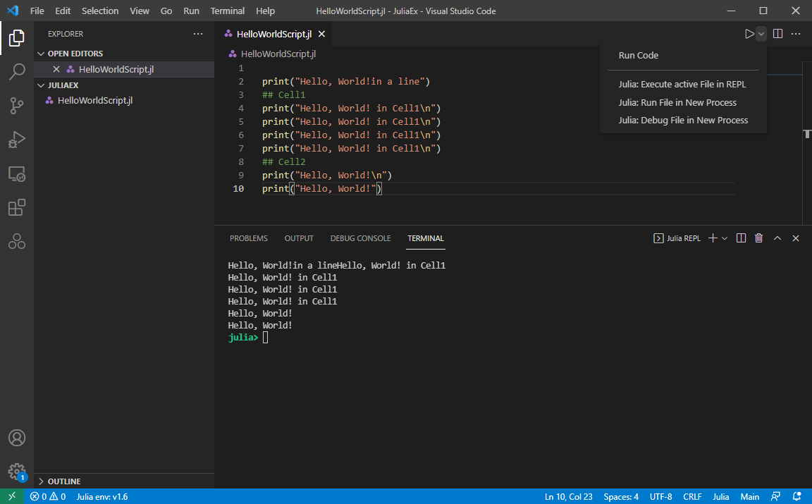Open the Accounts menu icon

(x=17, y=438)
